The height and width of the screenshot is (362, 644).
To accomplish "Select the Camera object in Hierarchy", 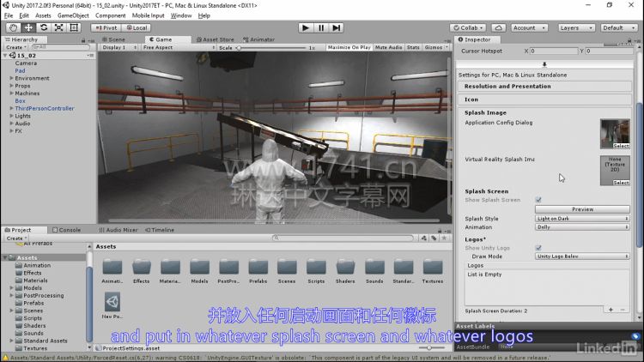I will coord(26,63).
